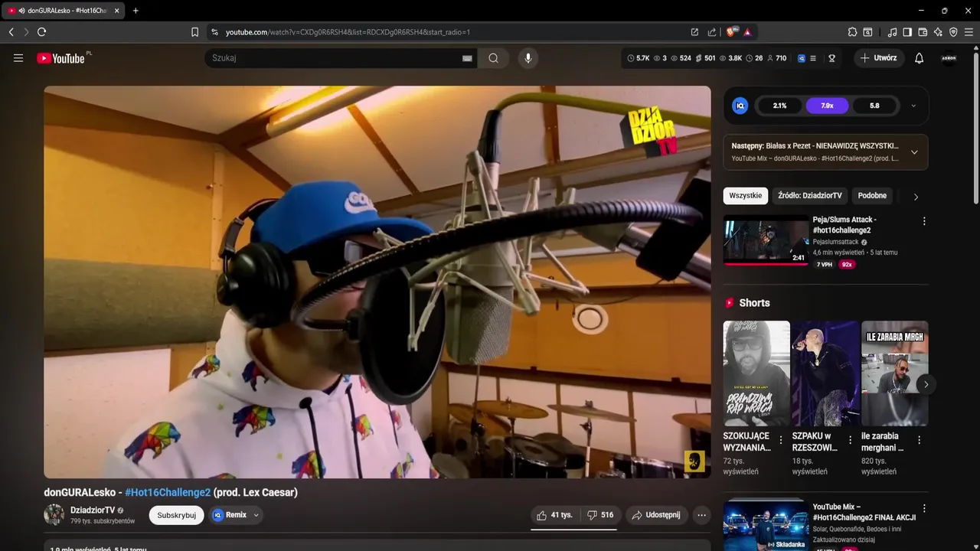This screenshot has width=980, height=551.
Task: Click the Utwórz create button
Action: (879, 58)
